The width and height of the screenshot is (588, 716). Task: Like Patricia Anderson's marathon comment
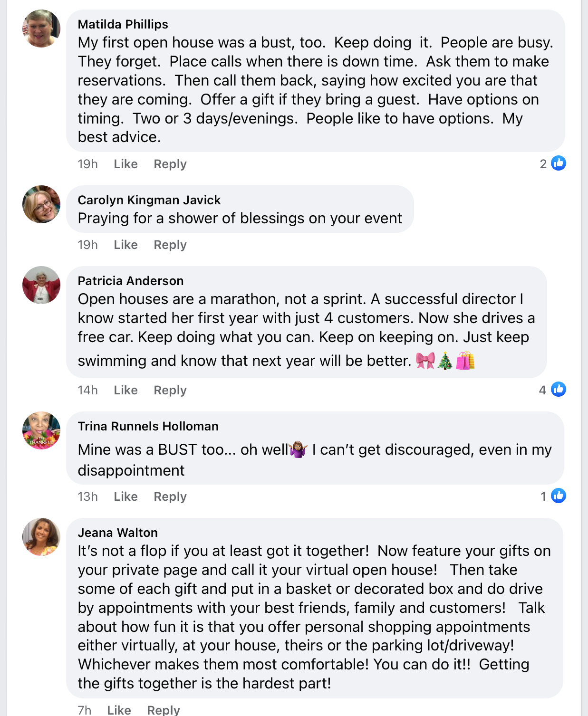(x=125, y=390)
